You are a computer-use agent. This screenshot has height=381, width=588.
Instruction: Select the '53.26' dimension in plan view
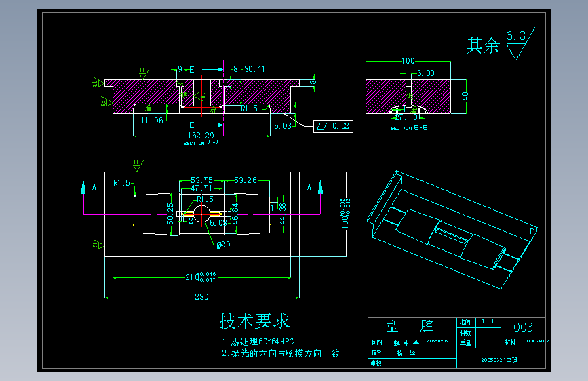(x=246, y=180)
